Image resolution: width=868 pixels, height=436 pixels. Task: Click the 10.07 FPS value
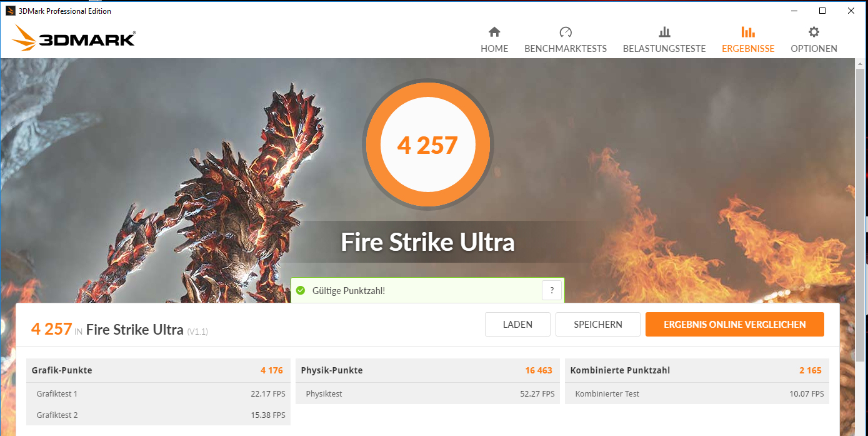pyautogui.click(x=807, y=394)
